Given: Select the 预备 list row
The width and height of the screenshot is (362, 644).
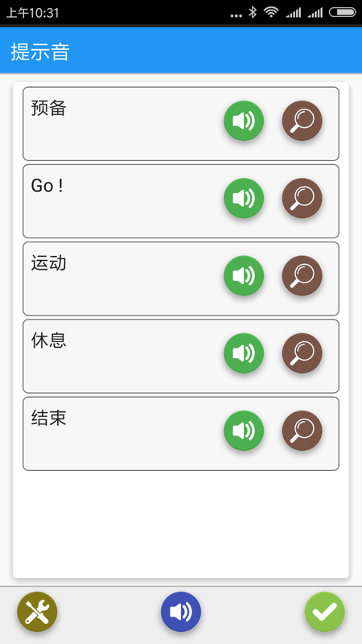Looking at the screenshot, I should (x=181, y=124).
